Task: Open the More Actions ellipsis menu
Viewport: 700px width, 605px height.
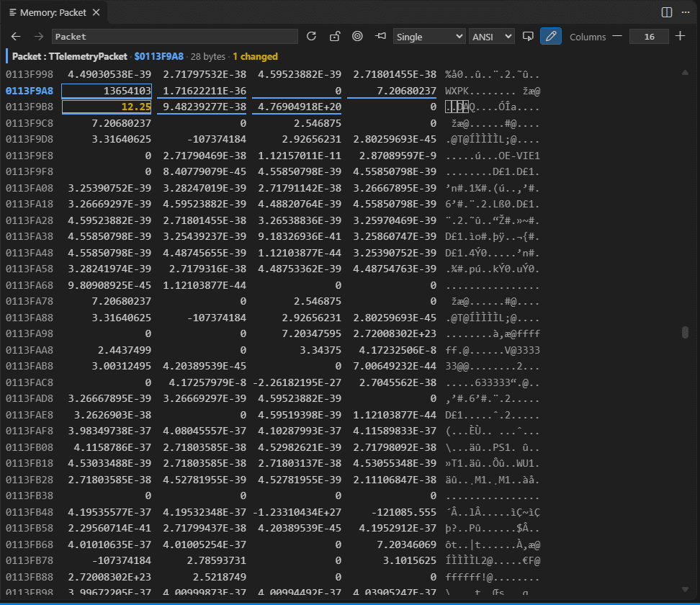Action: point(686,12)
